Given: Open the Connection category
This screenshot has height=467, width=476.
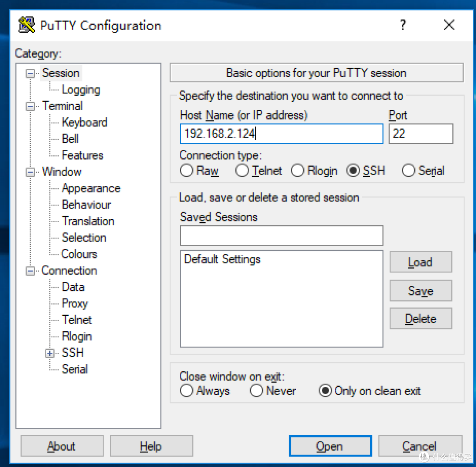Looking at the screenshot, I should click(x=69, y=271).
